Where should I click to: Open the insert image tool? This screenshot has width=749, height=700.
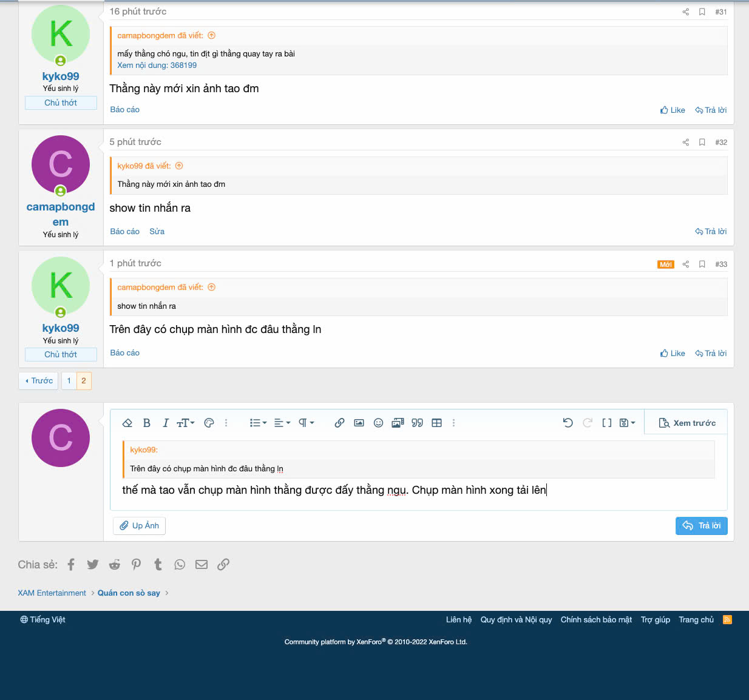pos(359,423)
